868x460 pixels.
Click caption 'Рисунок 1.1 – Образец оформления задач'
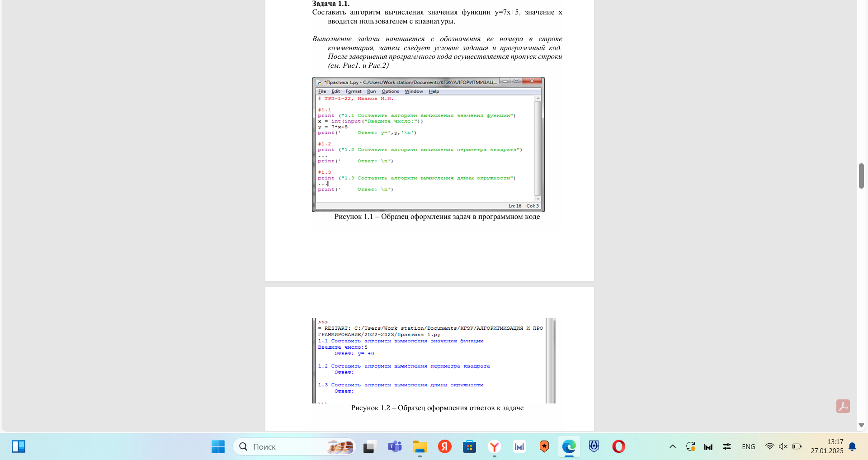(437, 217)
